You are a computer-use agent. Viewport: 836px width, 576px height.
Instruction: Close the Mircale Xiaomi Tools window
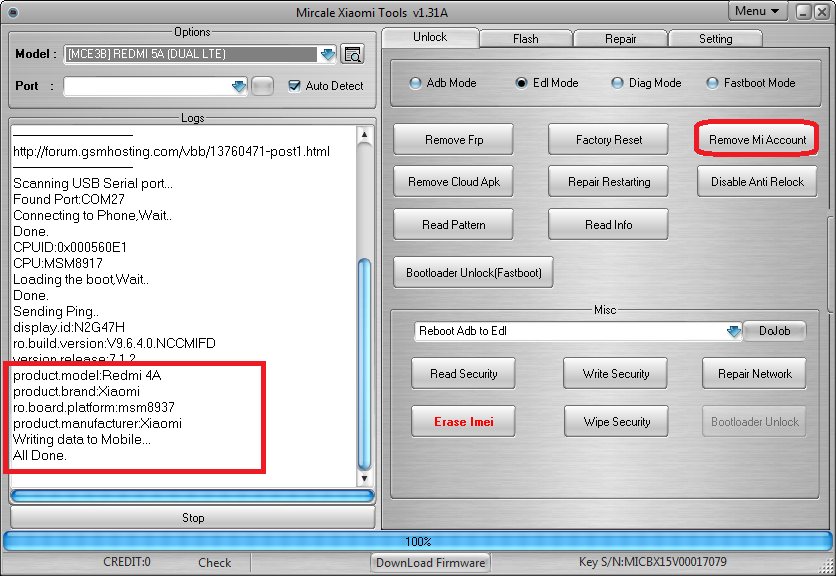click(822, 12)
